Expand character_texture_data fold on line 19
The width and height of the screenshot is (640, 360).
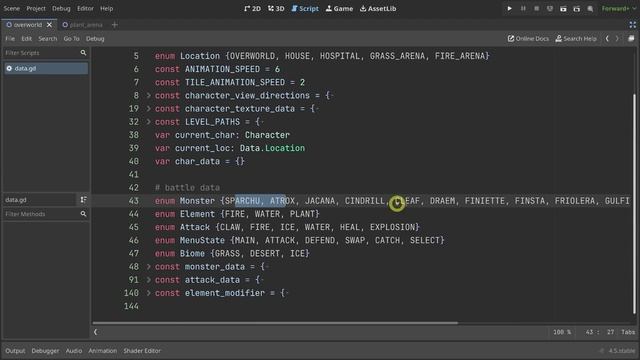[149, 109]
